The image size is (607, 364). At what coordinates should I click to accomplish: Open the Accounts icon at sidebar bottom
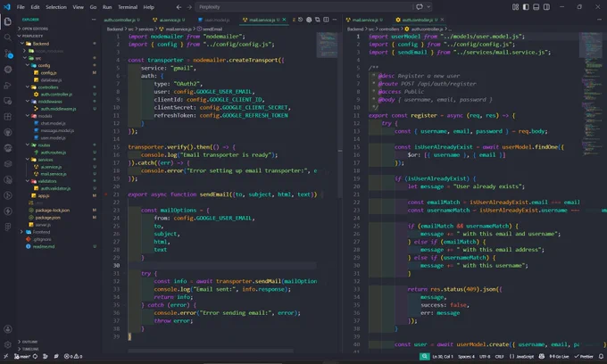[8, 329]
